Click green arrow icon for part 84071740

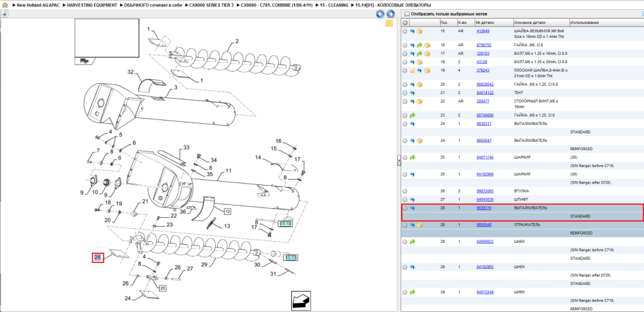coord(412,157)
